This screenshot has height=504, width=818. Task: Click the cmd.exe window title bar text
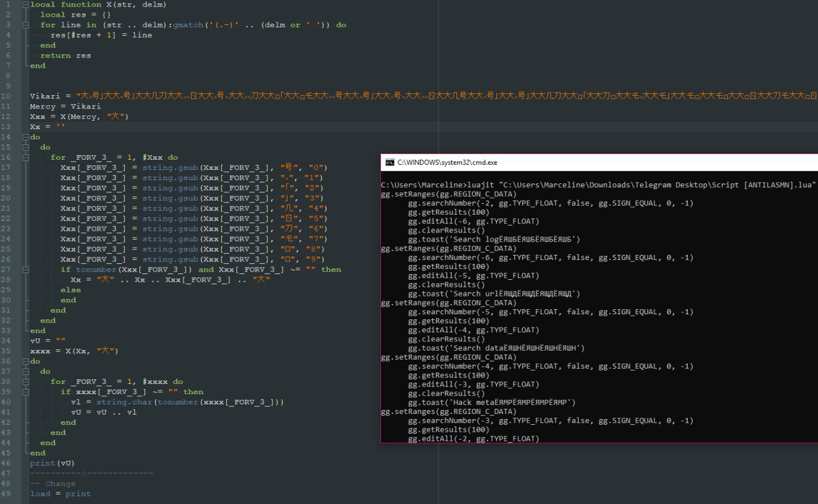pos(447,163)
